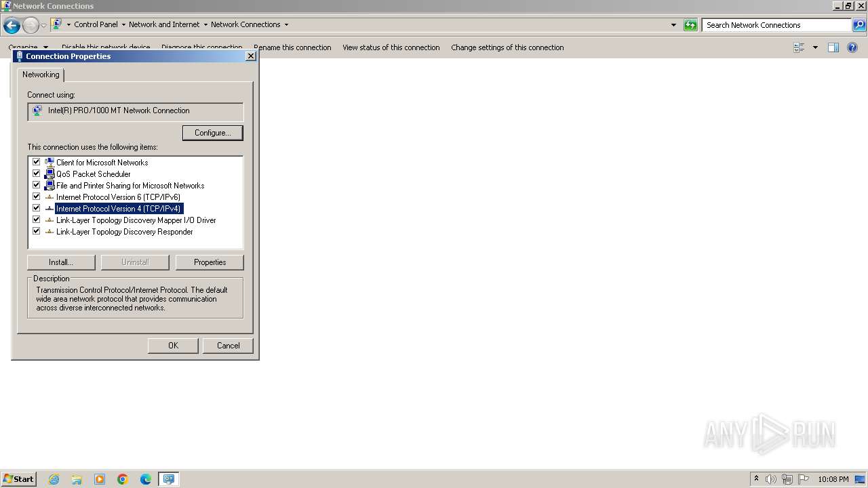868x488 pixels.
Task: Expand the arrow after Control Panel
Action: pyautogui.click(x=123, y=25)
